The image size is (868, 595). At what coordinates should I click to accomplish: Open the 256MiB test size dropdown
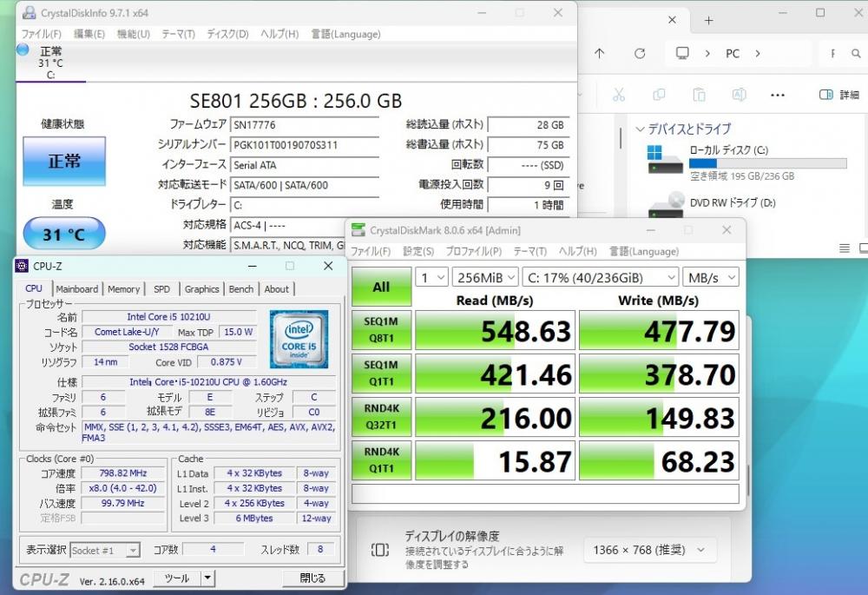pyautogui.click(x=485, y=277)
